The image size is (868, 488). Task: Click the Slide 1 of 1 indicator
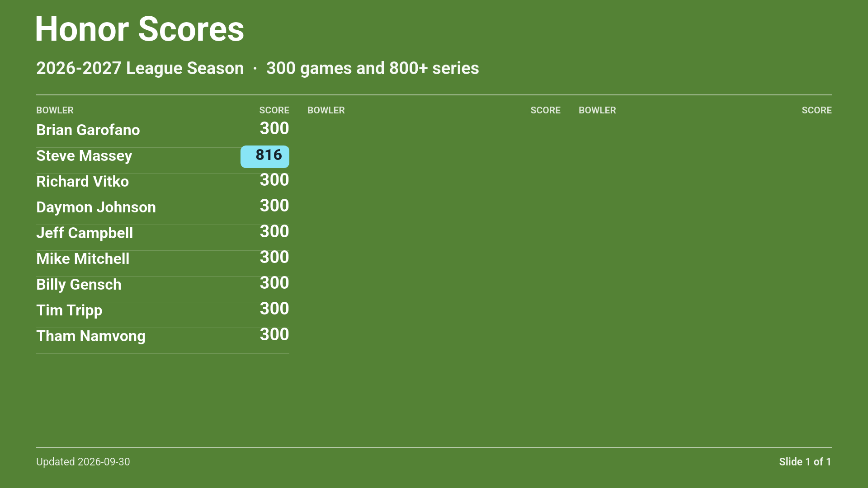[805, 462]
